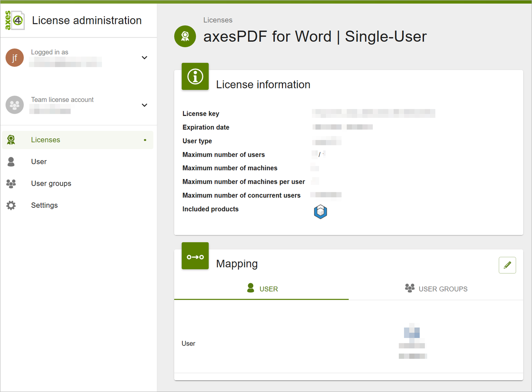Image resolution: width=532 pixels, height=392 pixels.
Task: Click the Expiration date label
Action: pos(206,127)
